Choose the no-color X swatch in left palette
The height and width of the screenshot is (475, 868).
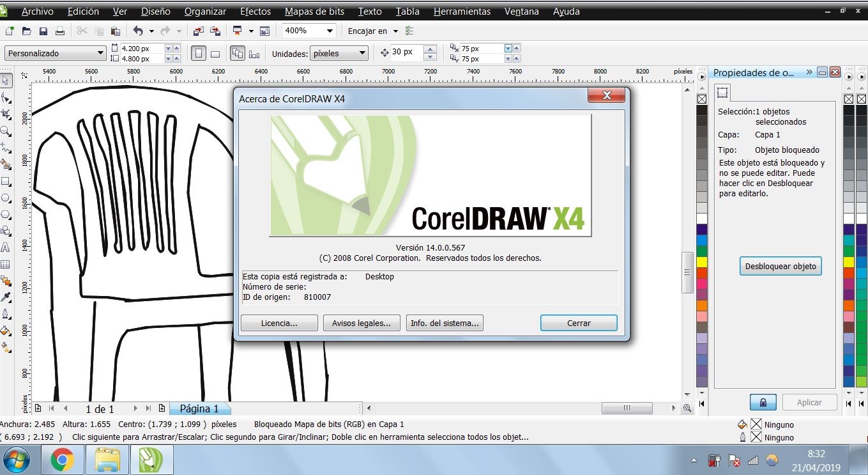pyautogui.click(x=702, y=98)
